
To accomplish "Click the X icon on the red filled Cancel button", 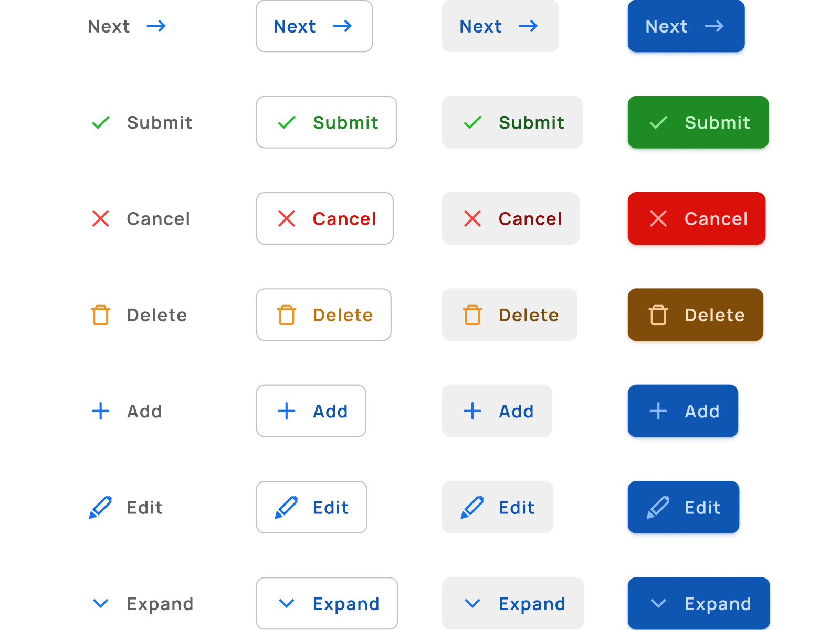I will [659, 218].
